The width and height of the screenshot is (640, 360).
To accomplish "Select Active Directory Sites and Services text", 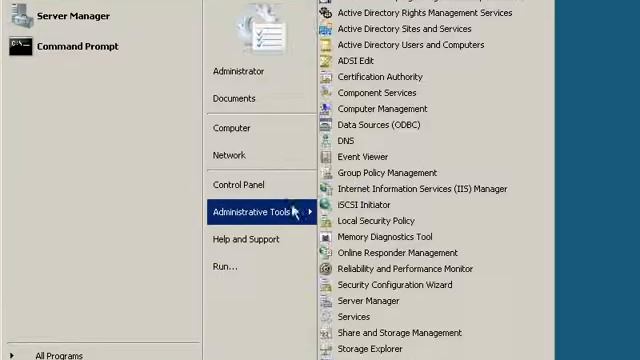I will tap(404, 29).
